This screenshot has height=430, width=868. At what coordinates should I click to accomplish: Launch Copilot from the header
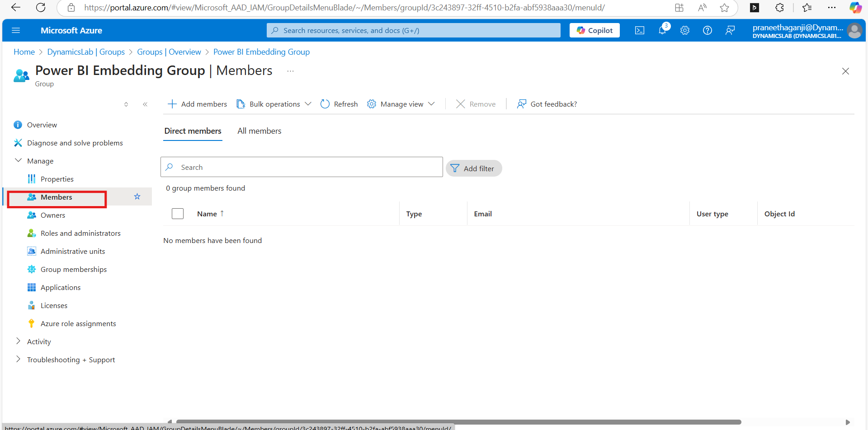coord(594,30)
